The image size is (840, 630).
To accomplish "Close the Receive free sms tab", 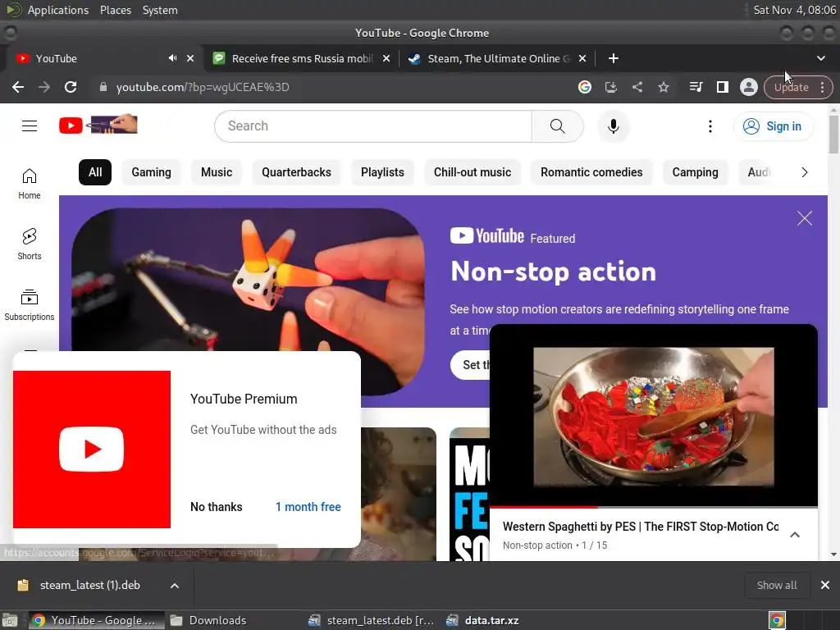I will [x=386, y=58].
